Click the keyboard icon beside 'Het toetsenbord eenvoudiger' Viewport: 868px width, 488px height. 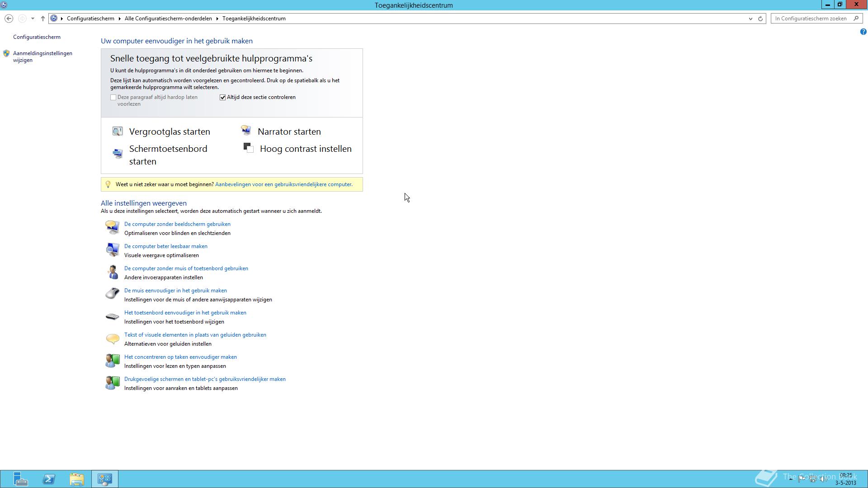click(112, 317)
